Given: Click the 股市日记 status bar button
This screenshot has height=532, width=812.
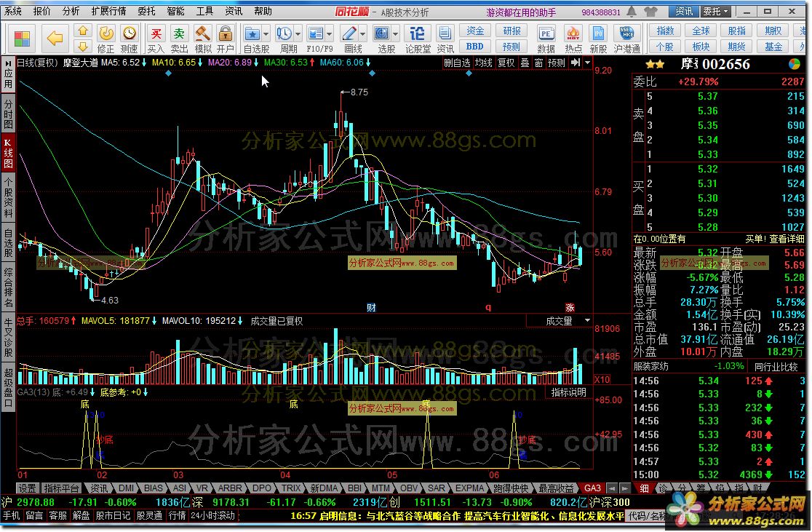Looking at the screenshot, I should click(x=112, y=515).
